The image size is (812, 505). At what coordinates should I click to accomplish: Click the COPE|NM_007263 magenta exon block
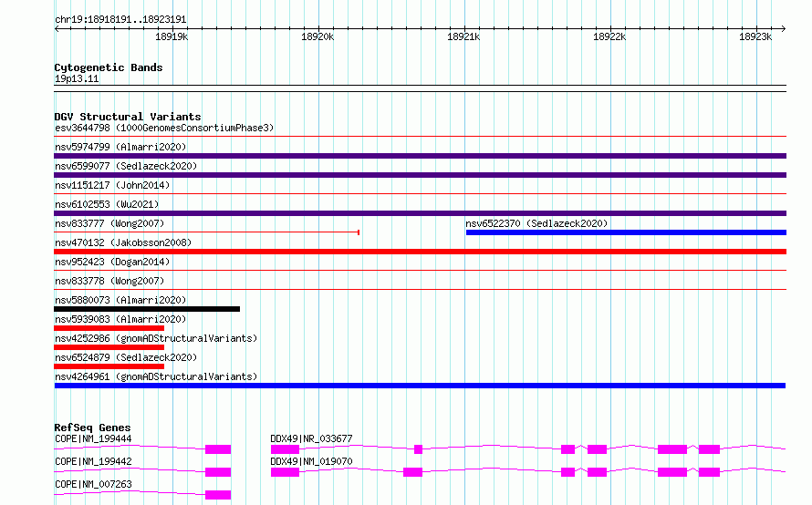[x=218, y=495]
